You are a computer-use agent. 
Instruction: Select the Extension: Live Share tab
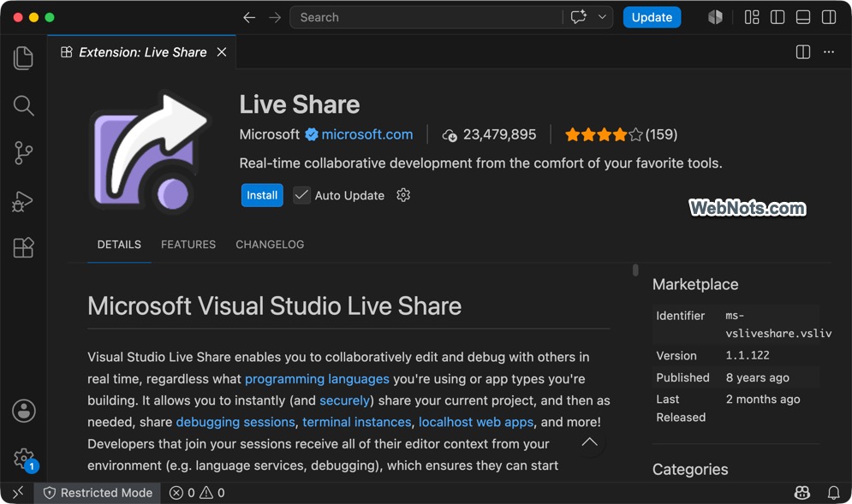[x=142, y=52]
